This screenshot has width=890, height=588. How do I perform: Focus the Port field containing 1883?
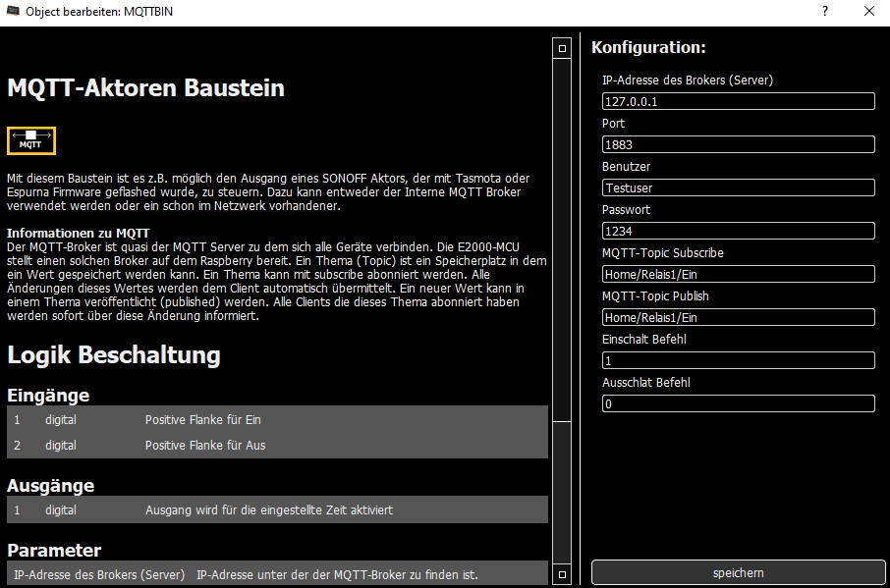coord(738,144)
